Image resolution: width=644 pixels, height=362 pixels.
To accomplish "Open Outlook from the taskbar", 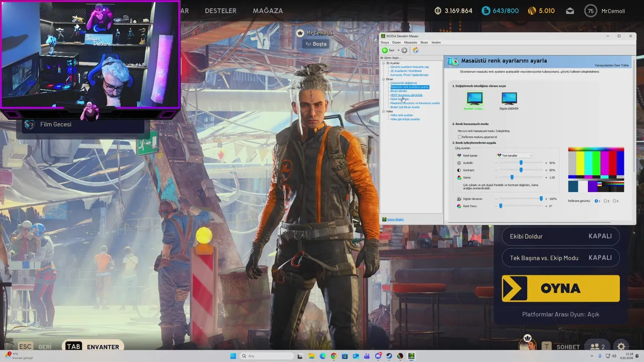I will coord(356,356).
